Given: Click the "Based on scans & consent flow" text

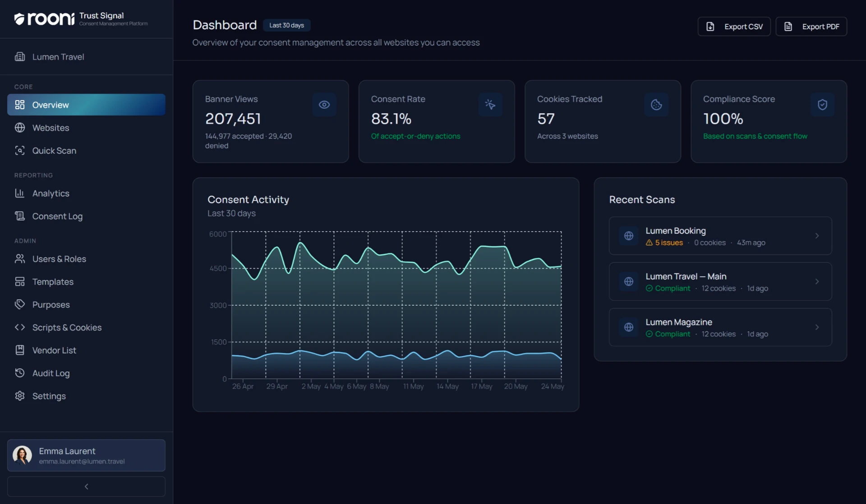Looking at the screenshot, I should click(x=755, y=136).
